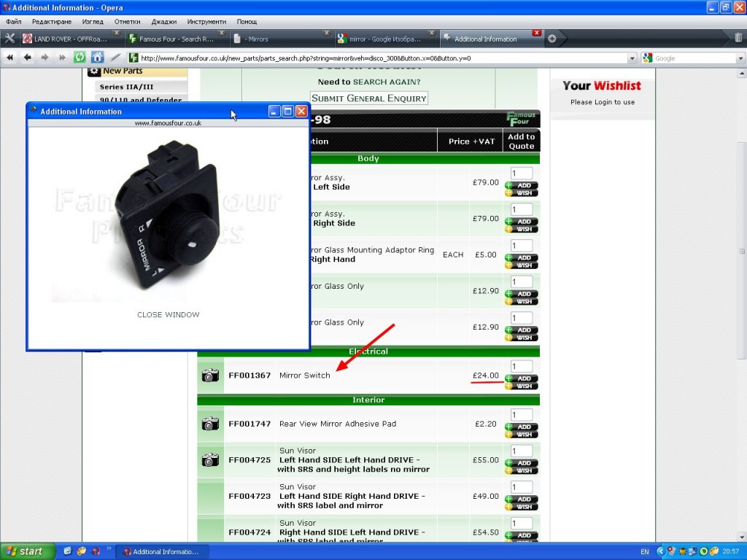Open Редактиране menu
This screenshot has width=747, height=560.
(x=52, y=21)
